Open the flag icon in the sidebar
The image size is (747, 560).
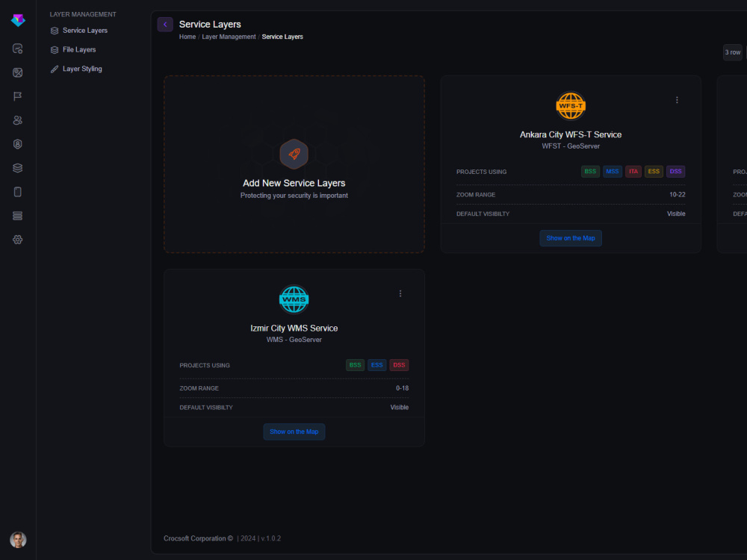click(18, 96)
